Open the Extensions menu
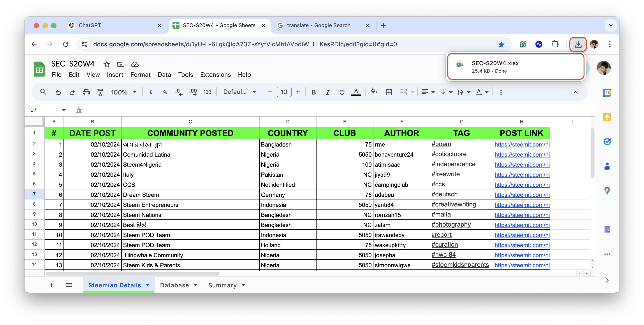Screen dimensions: 644x325 pyautogui.click(x=215, y=74)
